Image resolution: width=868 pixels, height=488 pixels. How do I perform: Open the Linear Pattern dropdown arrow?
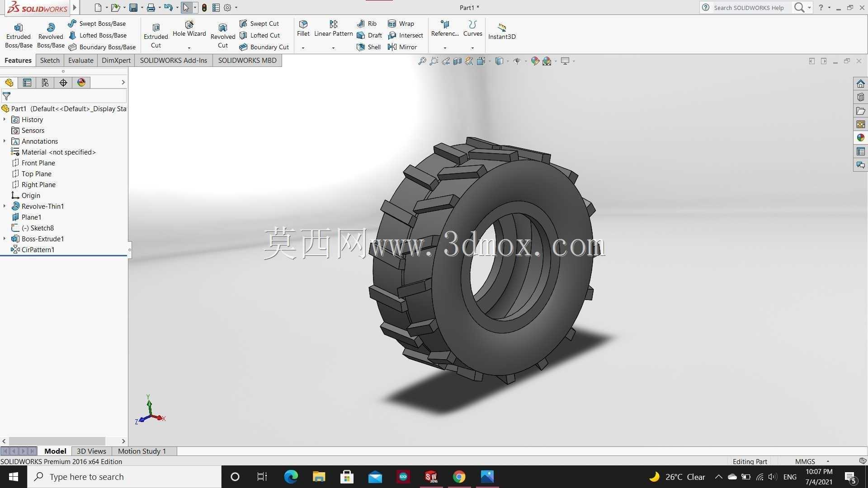pyautogui.click(x=333, y=48)
